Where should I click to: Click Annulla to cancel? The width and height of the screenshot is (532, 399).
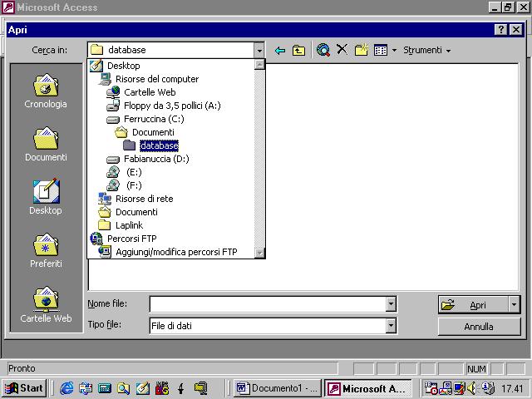point(479,327)
